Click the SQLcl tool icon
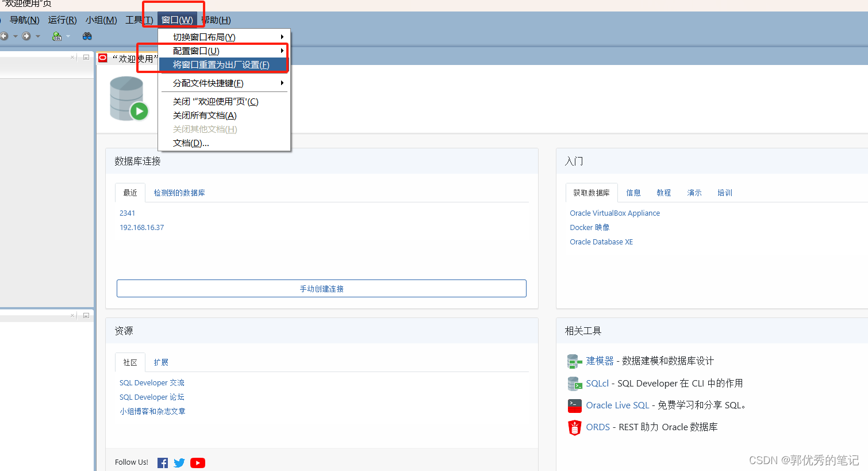Screen dimensions: 868x471 tap(575, 384)
